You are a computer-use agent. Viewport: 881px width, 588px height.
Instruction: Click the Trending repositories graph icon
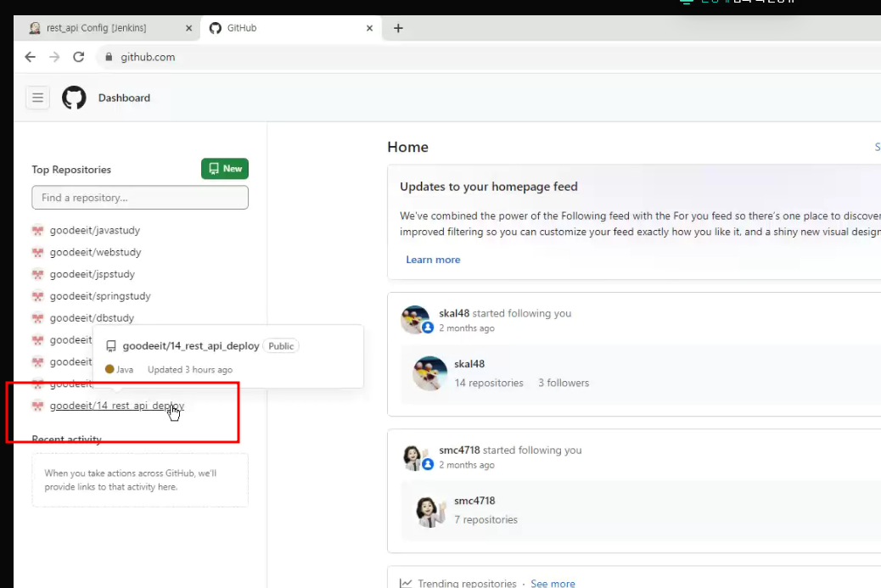(406, 583)
